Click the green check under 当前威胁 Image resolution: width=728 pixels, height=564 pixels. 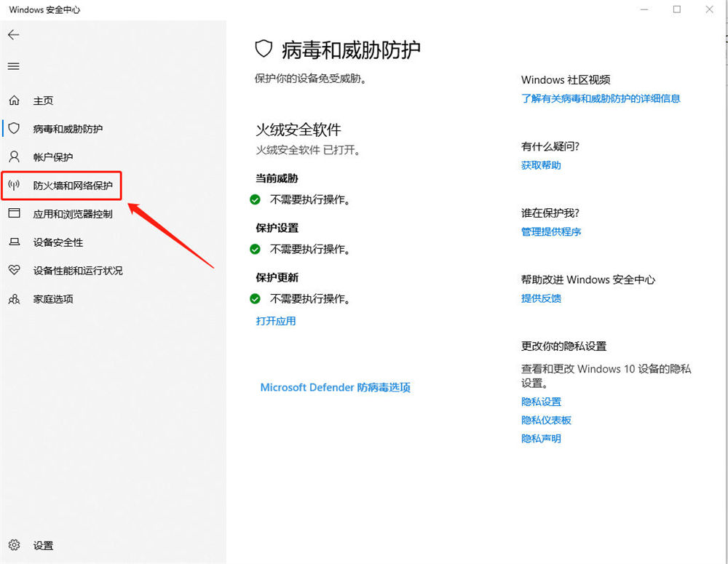[255, 199]
